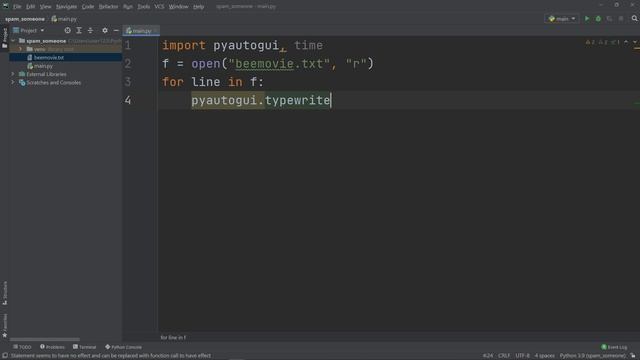640x360 pixels.
Task: Open the Edit menu
Action: [x=31, y=7]
